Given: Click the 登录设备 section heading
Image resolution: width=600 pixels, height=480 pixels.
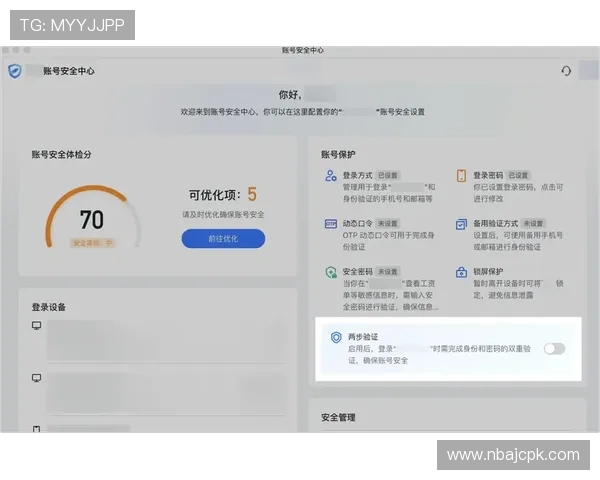Looking at the screenshot, I should 49,307.
